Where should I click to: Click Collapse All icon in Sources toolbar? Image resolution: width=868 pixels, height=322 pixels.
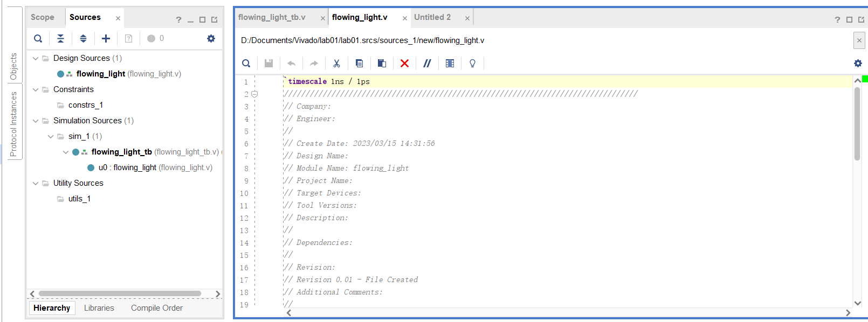pos(60,38)
